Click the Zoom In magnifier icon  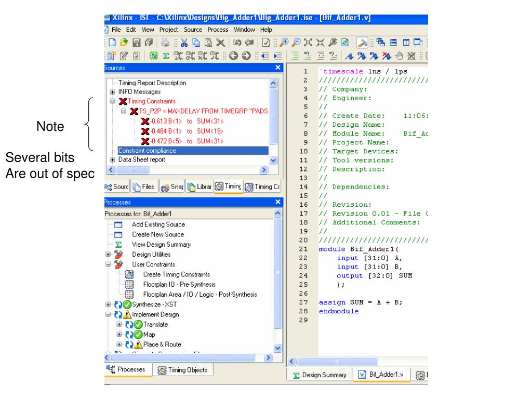coord(284,43)
